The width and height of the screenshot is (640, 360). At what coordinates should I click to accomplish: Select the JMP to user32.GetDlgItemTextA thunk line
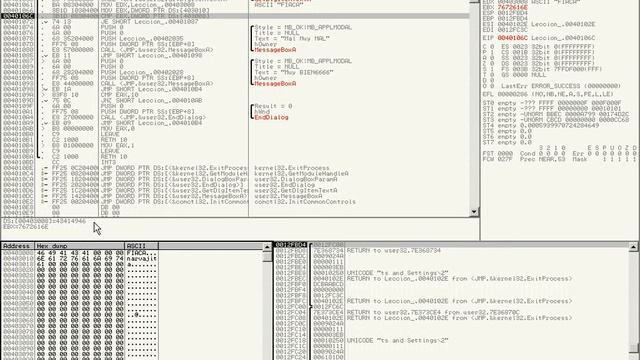coord(173,190)
